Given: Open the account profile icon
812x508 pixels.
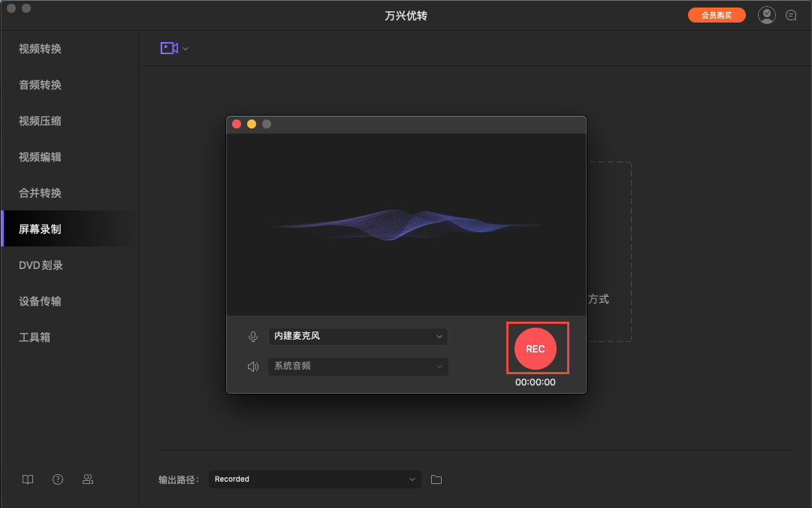Looking at the screenshot, I should click(767, 14).
